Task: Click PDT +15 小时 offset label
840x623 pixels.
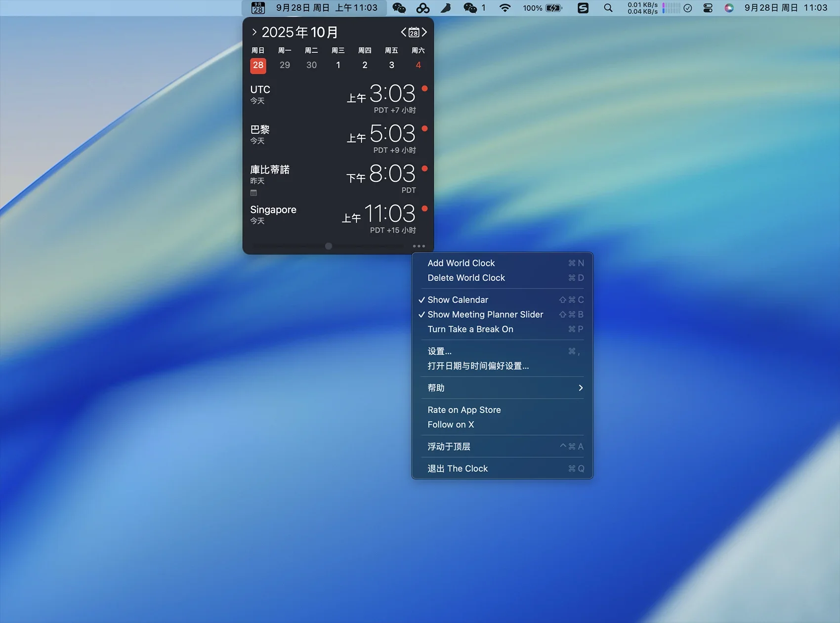Action: click(x=393, y=230)
